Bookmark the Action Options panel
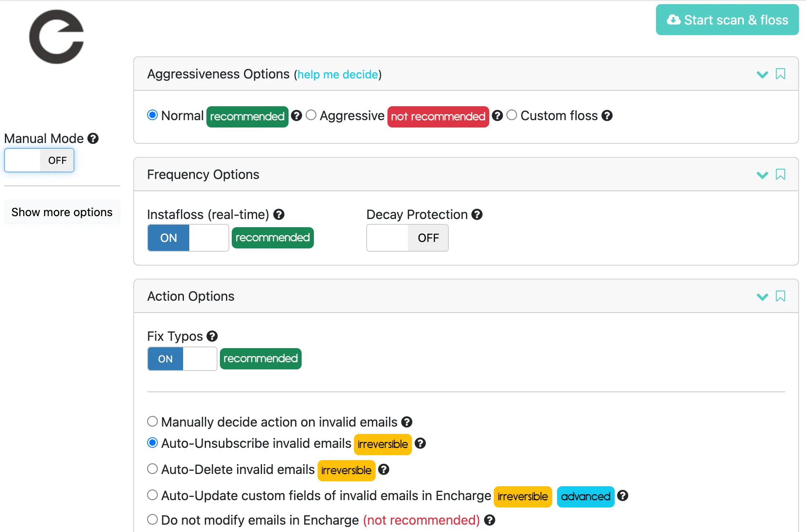 click(x=780, y=296)
